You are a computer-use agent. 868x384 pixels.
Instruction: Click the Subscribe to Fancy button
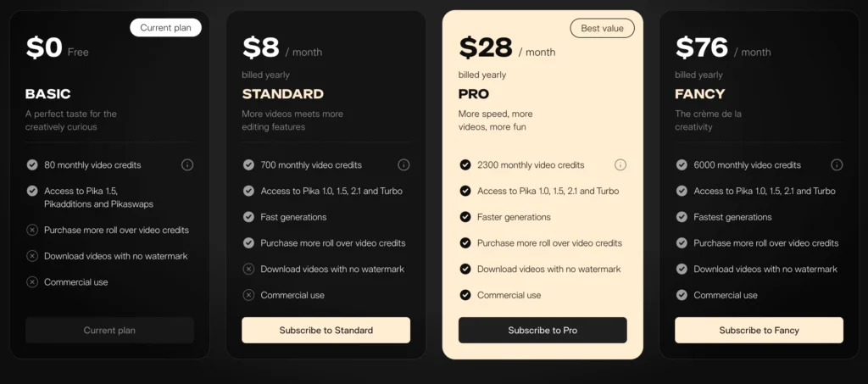click(759, 331)
